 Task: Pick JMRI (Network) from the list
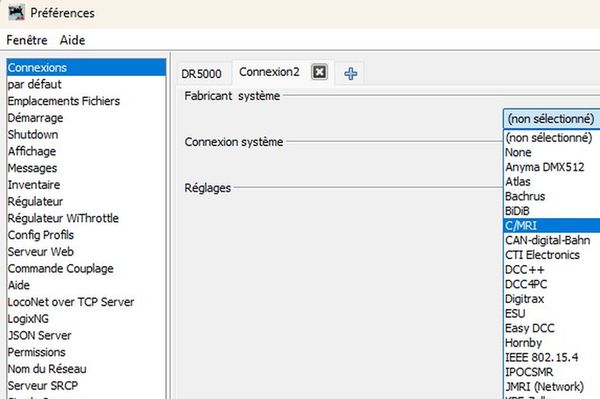pyautogui.click(x=551, y=387)
